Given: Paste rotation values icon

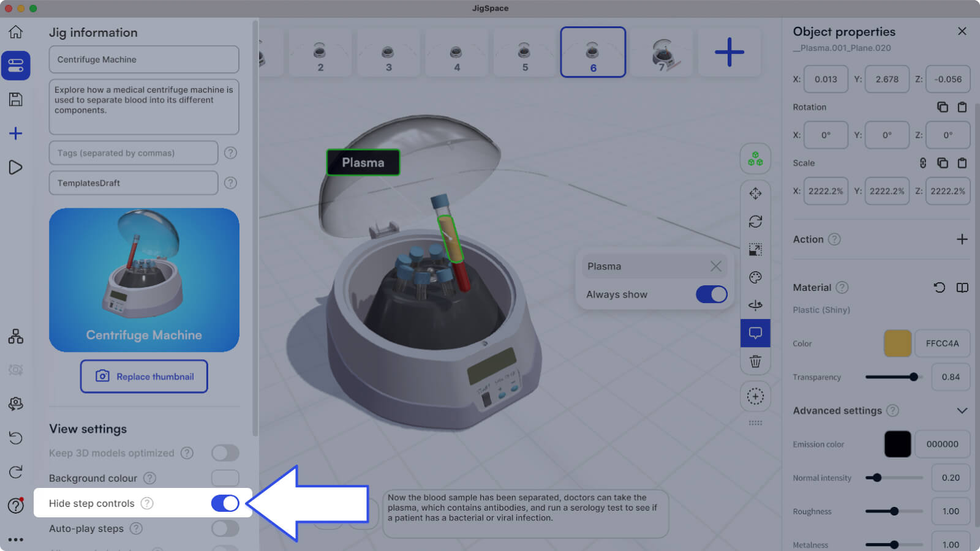Looking at the screenshot, I should click(x=962, y=107).
